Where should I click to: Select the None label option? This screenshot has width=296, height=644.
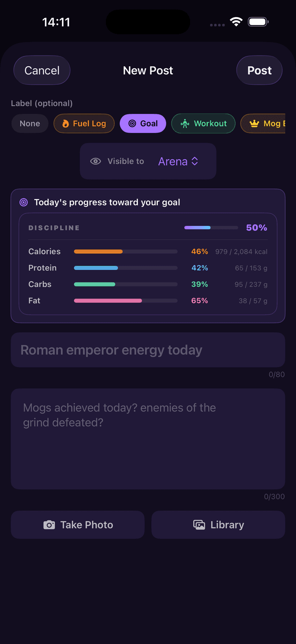pyautogui.click(x=30, y=124)
